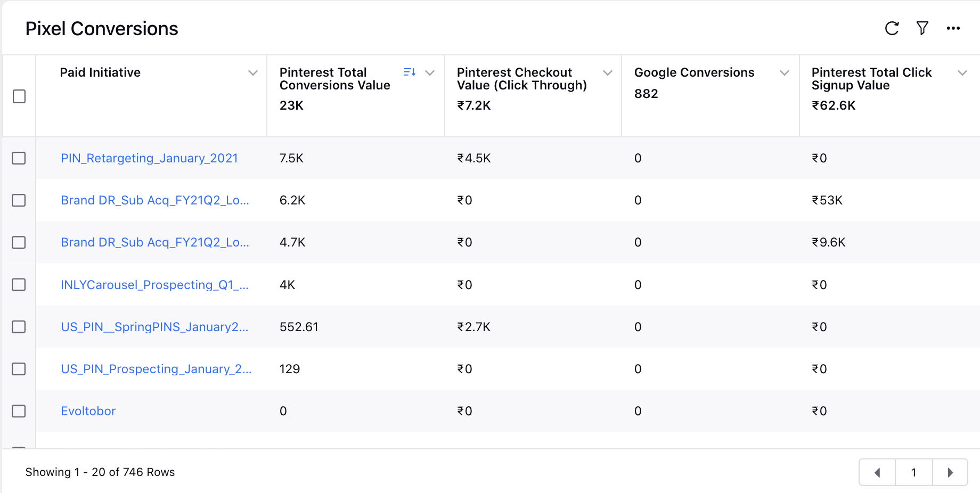This screenshot has width=980, height=493.
Task: Select the Evoltobor row checkbox
Action: [19, 411]
